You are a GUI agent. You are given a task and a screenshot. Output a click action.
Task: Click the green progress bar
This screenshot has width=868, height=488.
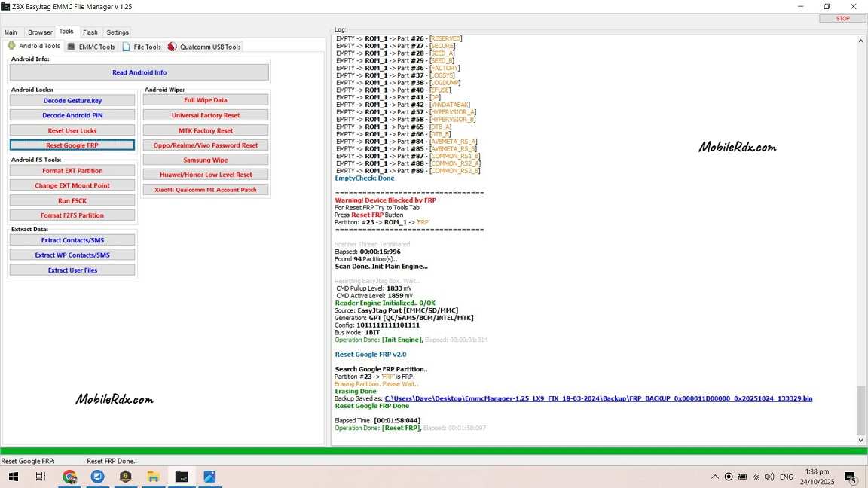coord(434,451)
